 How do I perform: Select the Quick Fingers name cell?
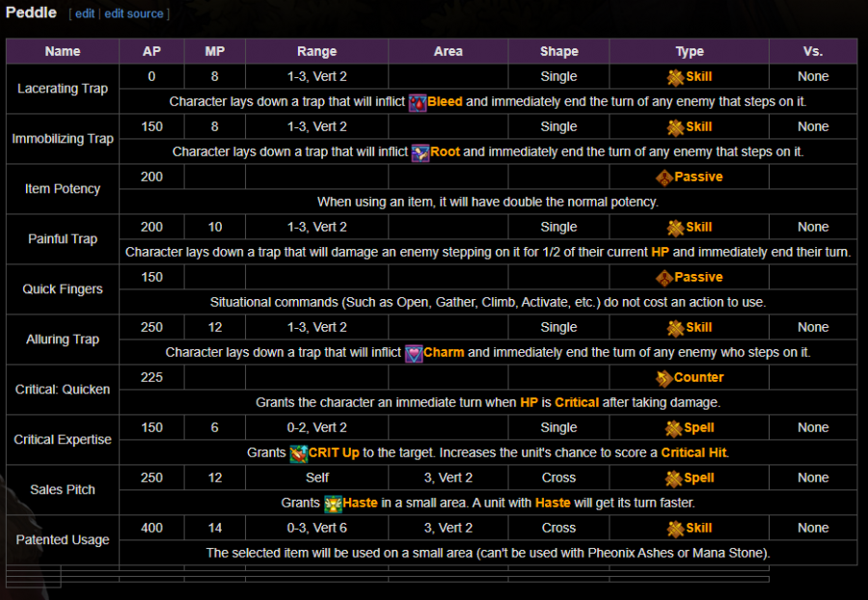(x=63, y=289)
